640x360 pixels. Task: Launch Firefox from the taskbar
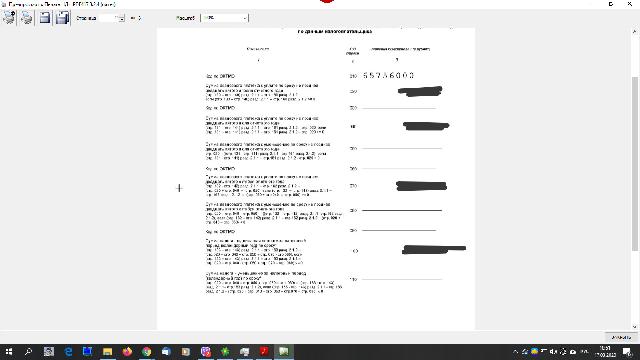pyautogui.click(x=127, y=351)
